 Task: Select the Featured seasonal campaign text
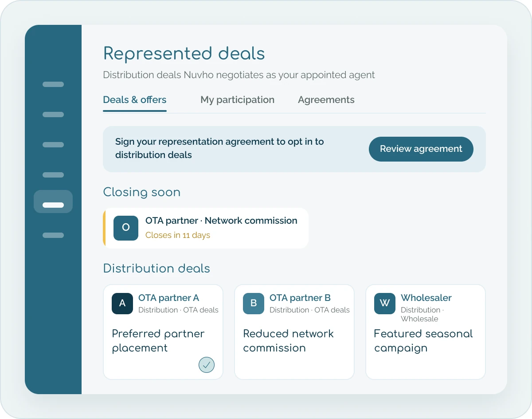(423, 341)
